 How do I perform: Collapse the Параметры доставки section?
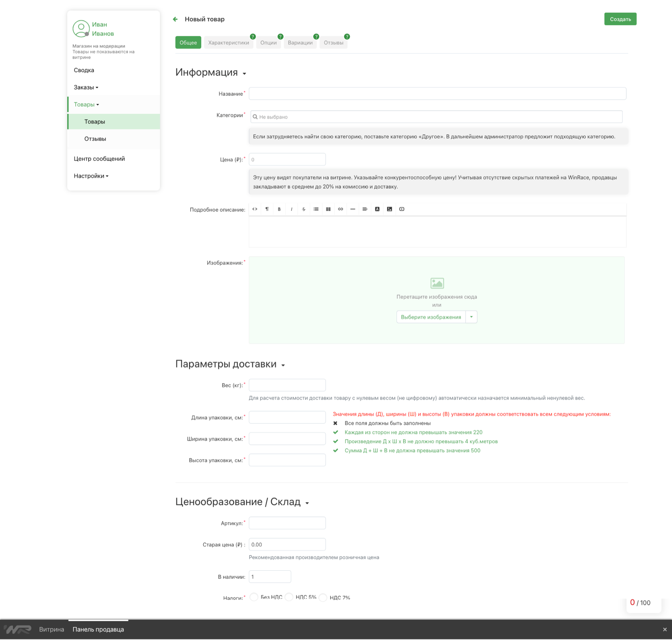283,365
